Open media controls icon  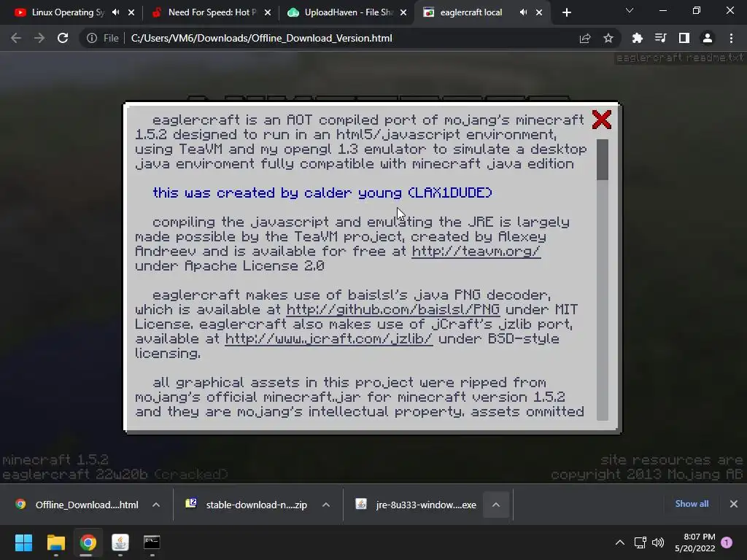(661, 38)
